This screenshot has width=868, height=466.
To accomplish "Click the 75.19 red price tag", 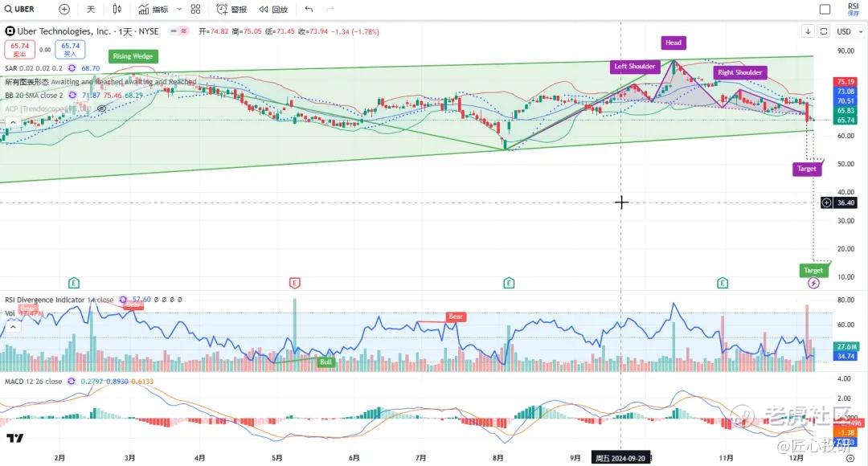I will [845, 82].
